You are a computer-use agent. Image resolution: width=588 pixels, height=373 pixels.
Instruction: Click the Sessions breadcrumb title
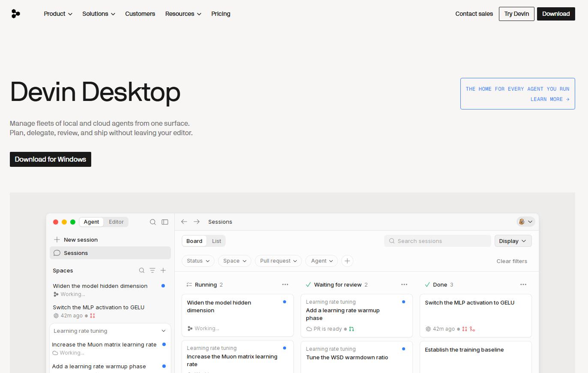(220, 222)
